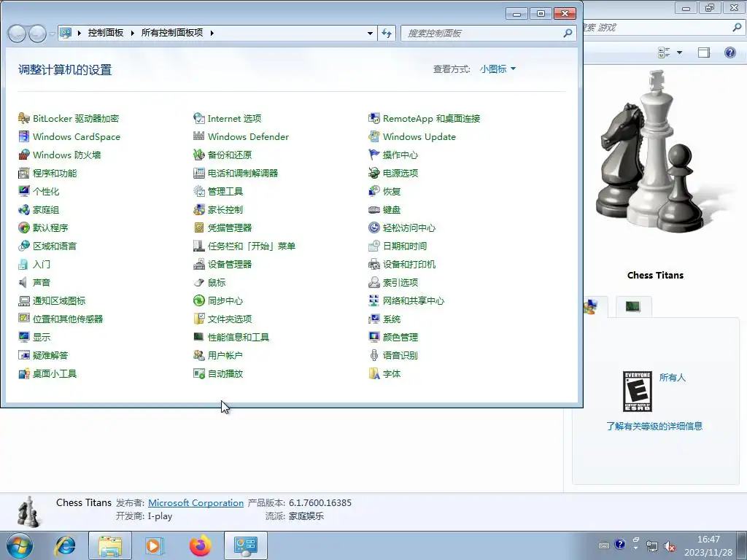Switch to the performance tab in Games window
Viewport: 747px width, 560px height.
click(x=633, y=306)
